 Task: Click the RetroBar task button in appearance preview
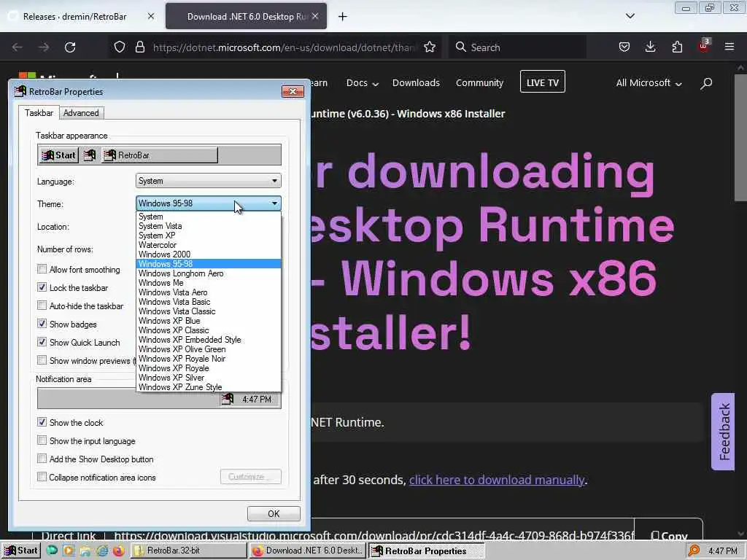[x=160, y=155]
